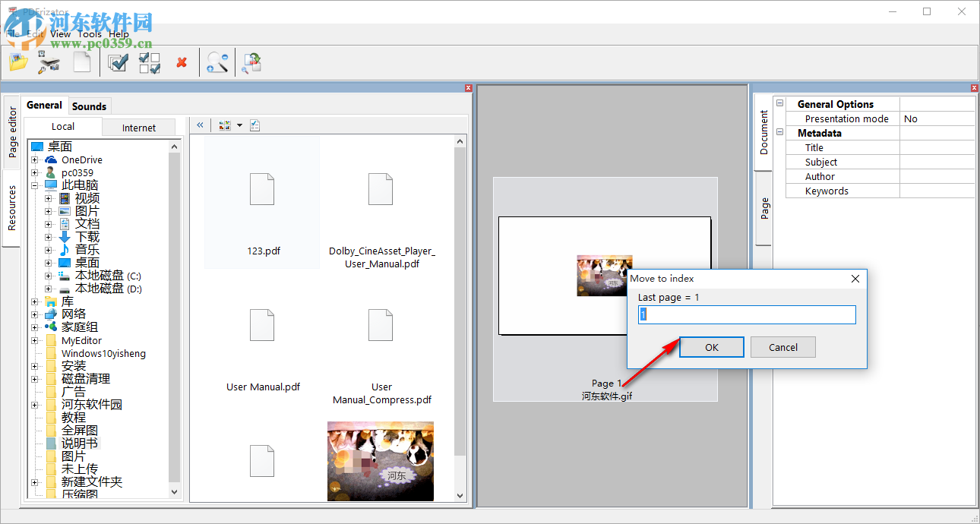The height and width of the screenshot is (524, 980).
Task: Click the Subject metadata value field
Action: point(937,162)
